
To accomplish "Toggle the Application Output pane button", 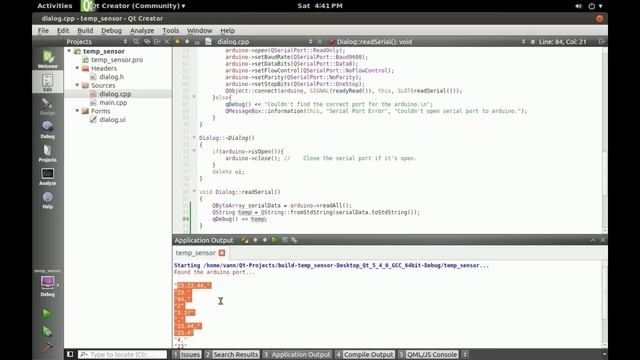I will coord(297,354).
